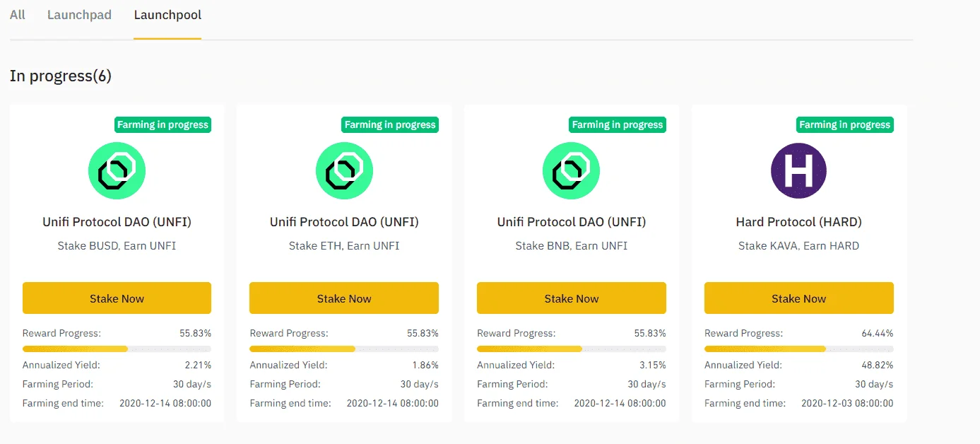Click the 64.44% reward progress value
Image resolution: width=980 pixels, height=444 pixels.
(x=878, y=333)
